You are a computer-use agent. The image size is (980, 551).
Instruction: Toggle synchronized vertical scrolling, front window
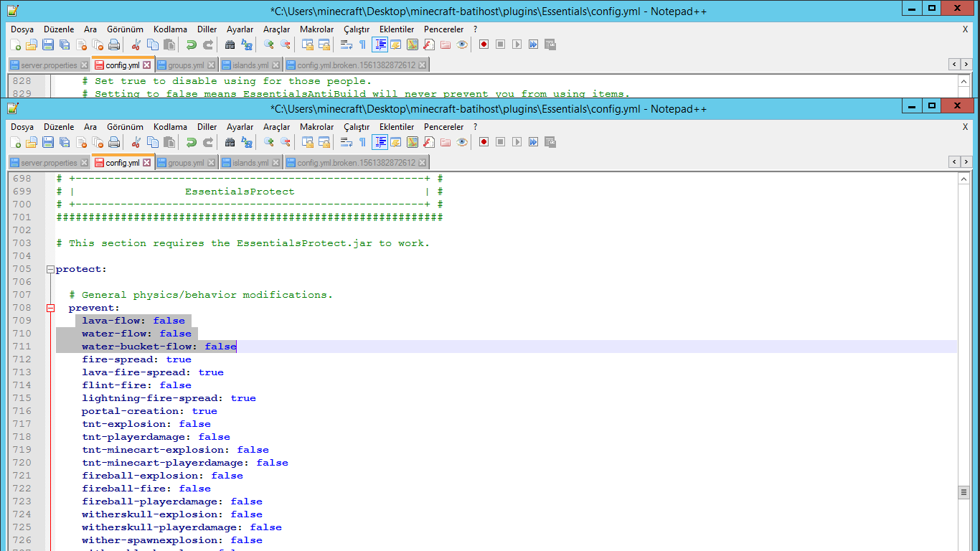tap(307, 142)
